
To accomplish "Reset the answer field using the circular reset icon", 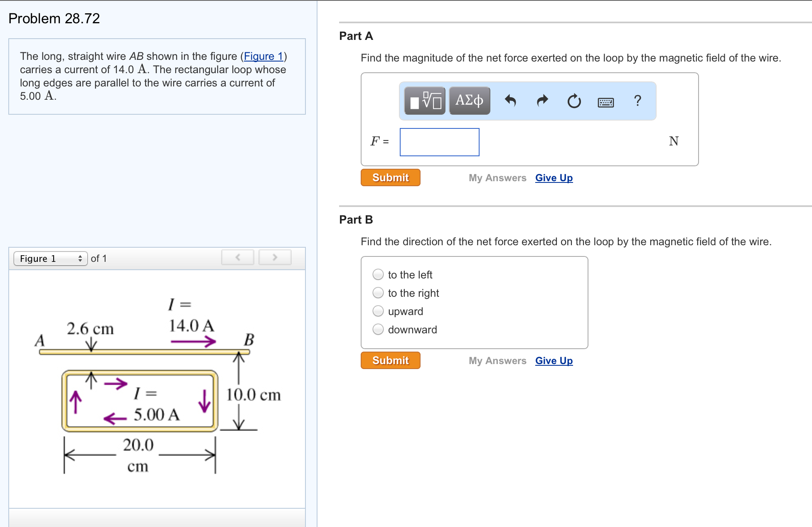I will (x=573, y=100).
